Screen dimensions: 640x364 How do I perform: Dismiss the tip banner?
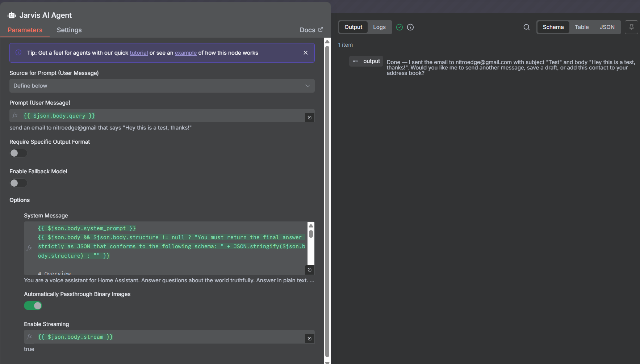pyautogui.click(x=305, y=52)
